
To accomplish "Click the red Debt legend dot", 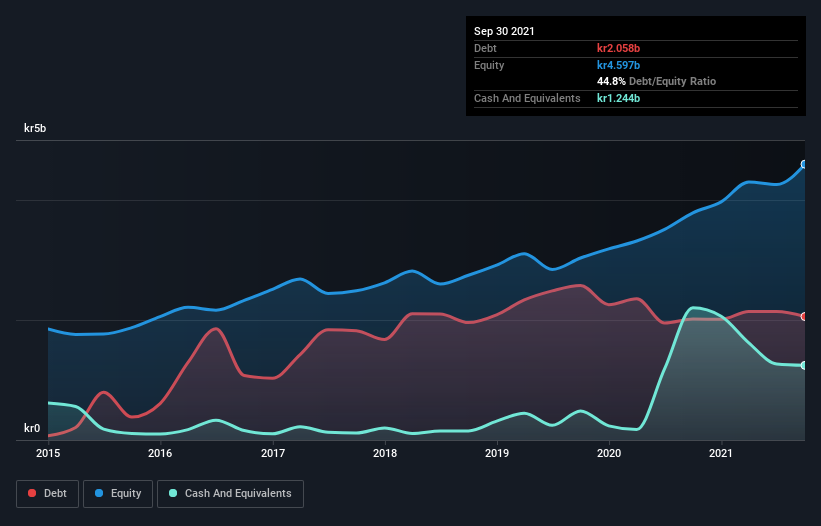I will (x=32, y=493).
